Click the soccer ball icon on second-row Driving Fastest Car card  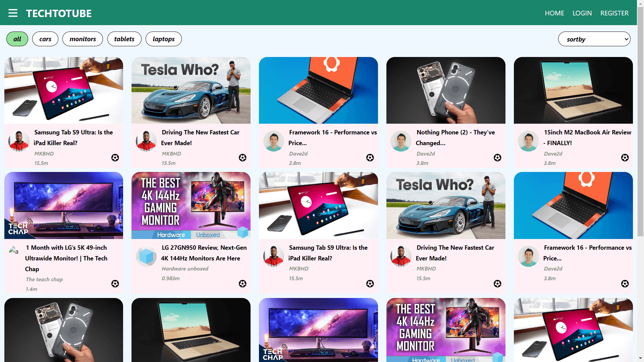click(497, 284)
